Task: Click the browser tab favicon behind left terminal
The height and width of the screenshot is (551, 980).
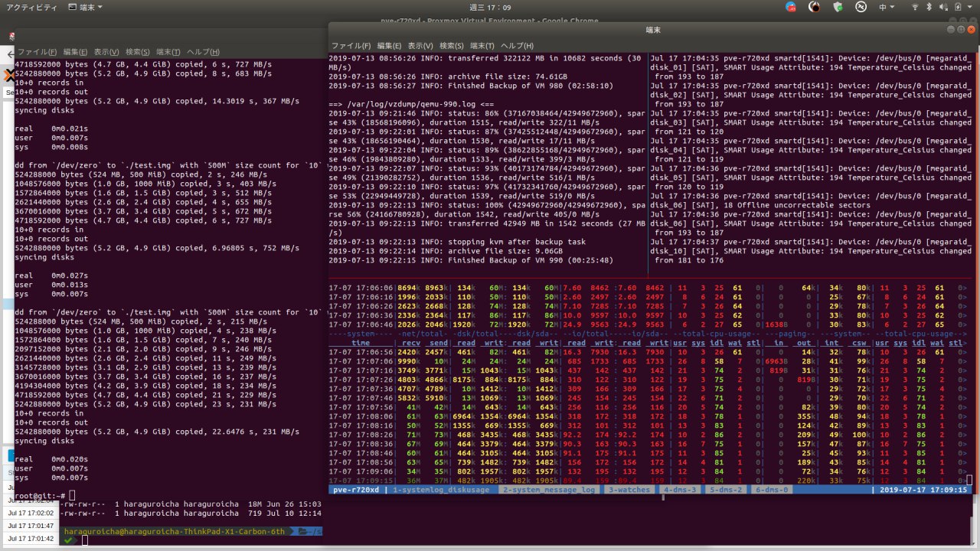Action: point(11,35)
